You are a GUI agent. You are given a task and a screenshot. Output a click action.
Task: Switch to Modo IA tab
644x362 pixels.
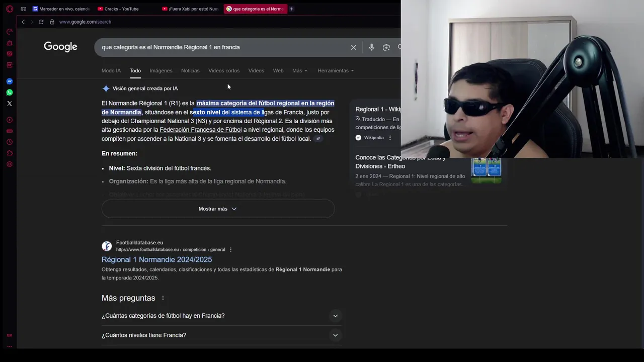[111, 71]
